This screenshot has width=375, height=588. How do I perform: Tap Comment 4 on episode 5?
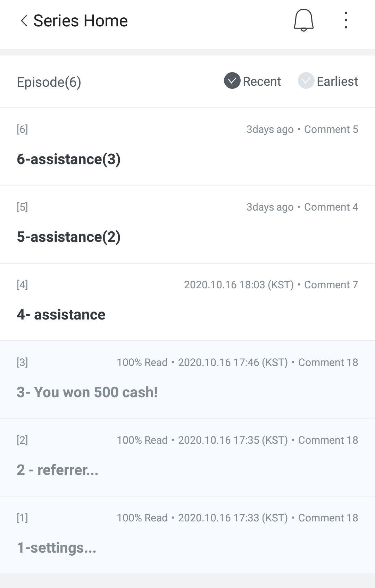[331, 207]
